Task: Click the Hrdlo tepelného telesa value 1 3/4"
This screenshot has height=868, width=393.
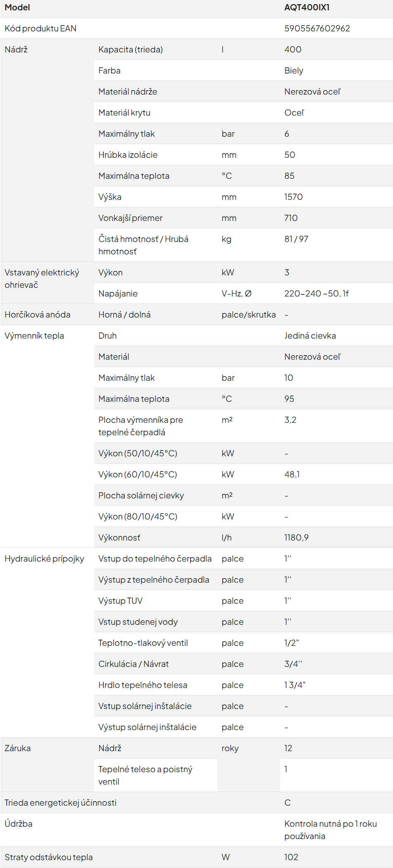Action: (x=295, y=685)
